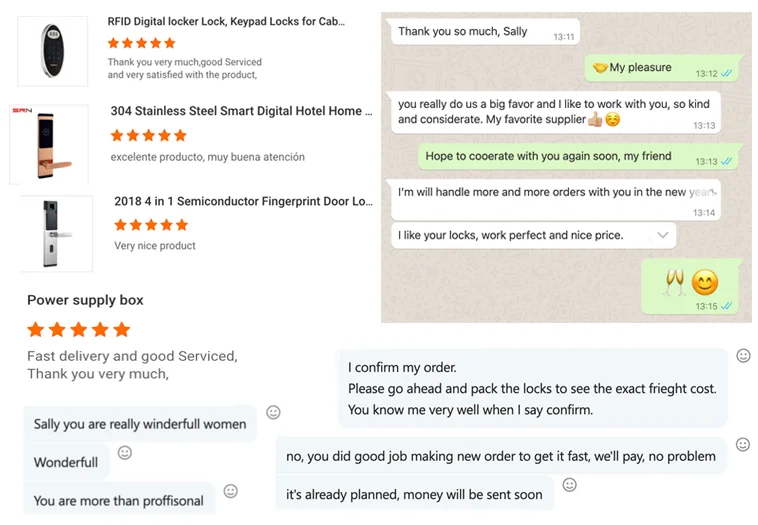This screenshot has width=758, height=525.
Task: Click the five-star rating under Power supply box
Action: coord(79,329)
